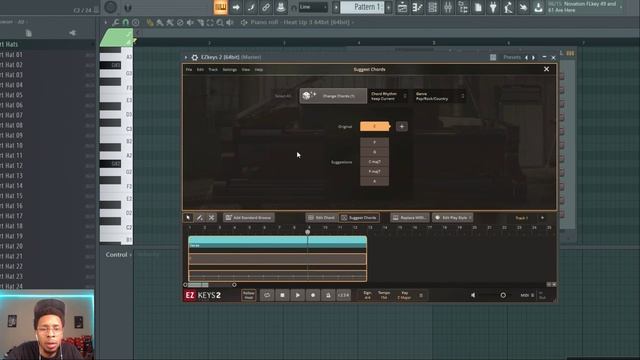This screenshot has width=640, height=360.
Task: Click the speaker playback tool in piano roll toolbar
Action: point(230,22)
